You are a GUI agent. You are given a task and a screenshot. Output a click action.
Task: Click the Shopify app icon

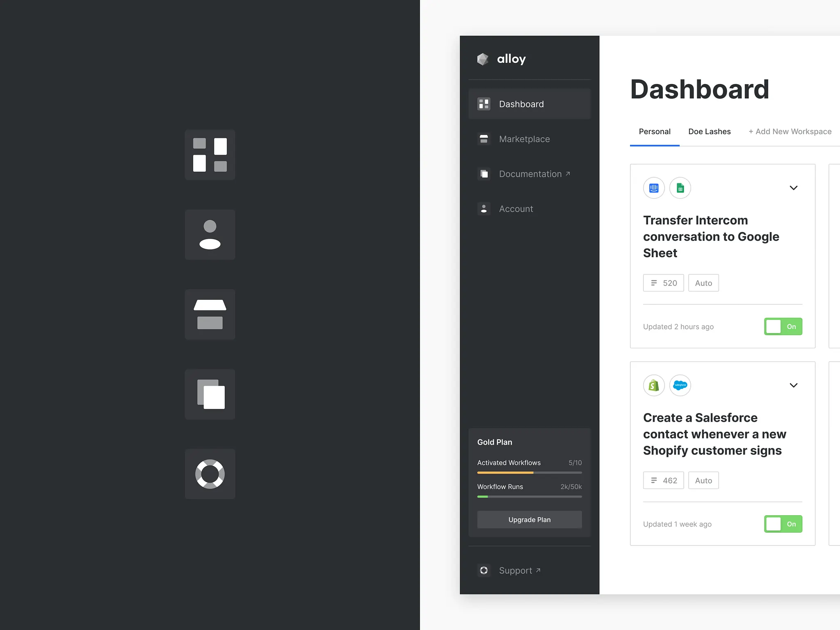coord(654,385)
